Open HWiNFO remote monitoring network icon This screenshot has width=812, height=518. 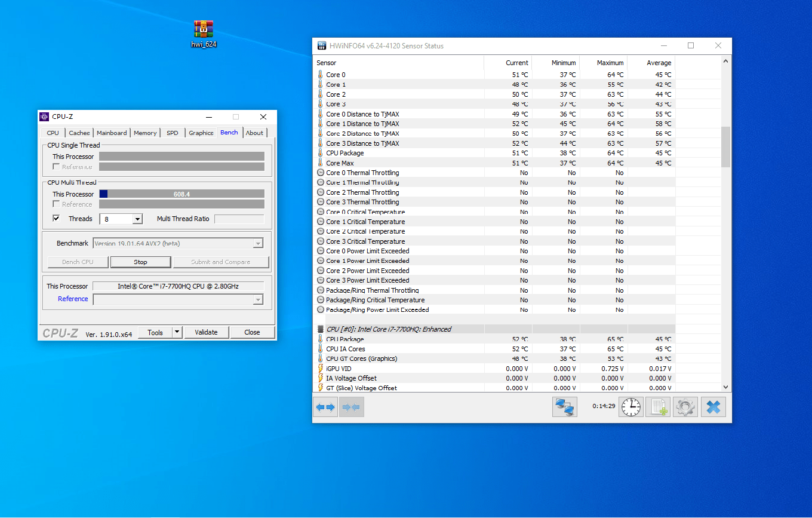coord(565,407)
